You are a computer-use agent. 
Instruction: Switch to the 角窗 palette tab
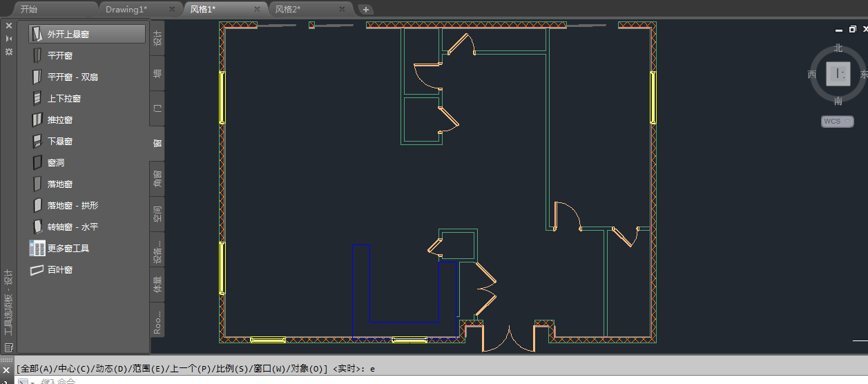(x=157, y=179)
